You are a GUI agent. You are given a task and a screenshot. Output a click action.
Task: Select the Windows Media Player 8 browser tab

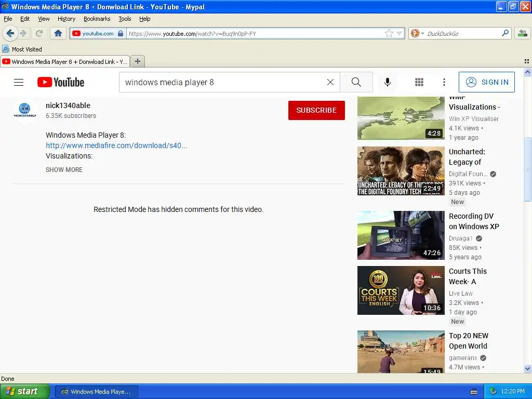[x=65, y=61]
